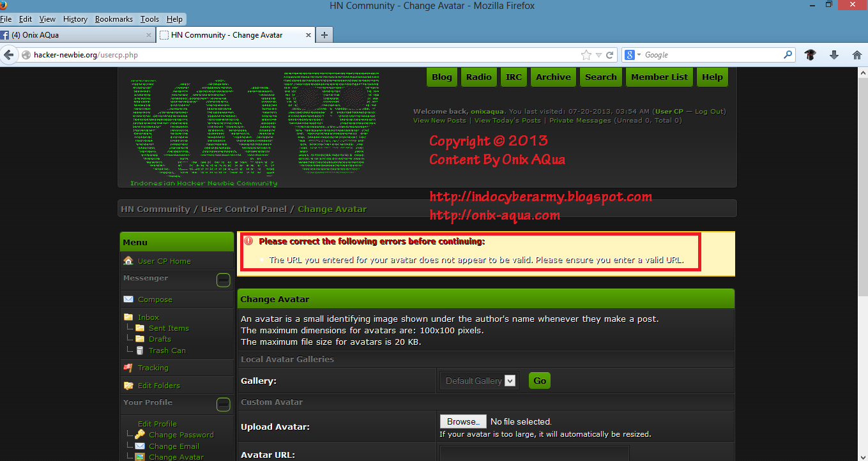
Task: Close the HN Community Change Avatar tab
Action: point(308,35)
